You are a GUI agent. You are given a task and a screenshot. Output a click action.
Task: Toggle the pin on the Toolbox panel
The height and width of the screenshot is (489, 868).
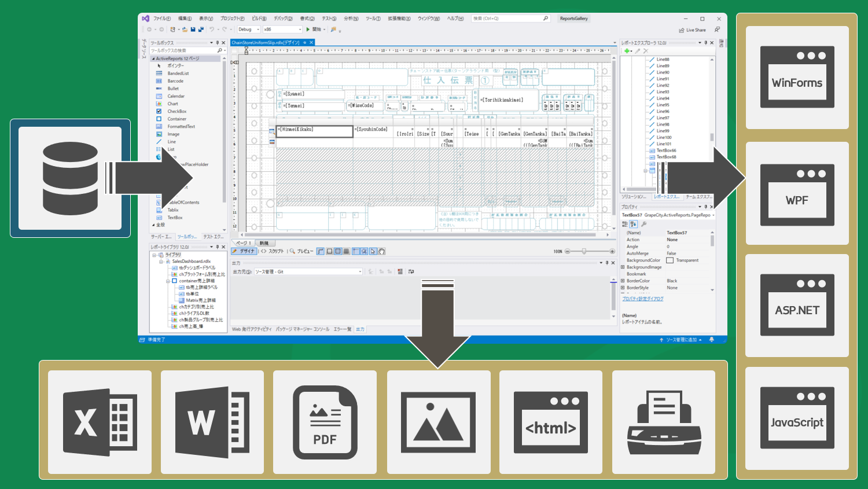coord(218,43)
